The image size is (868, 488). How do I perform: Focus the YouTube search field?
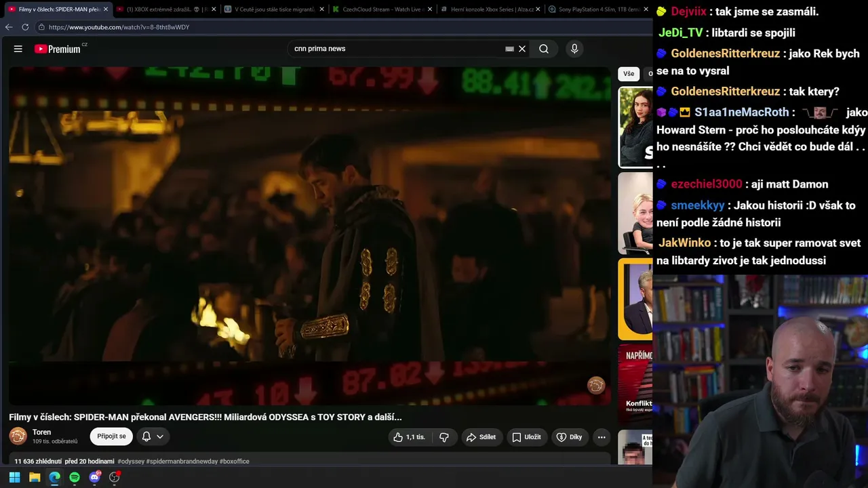(x=397, y=49)
